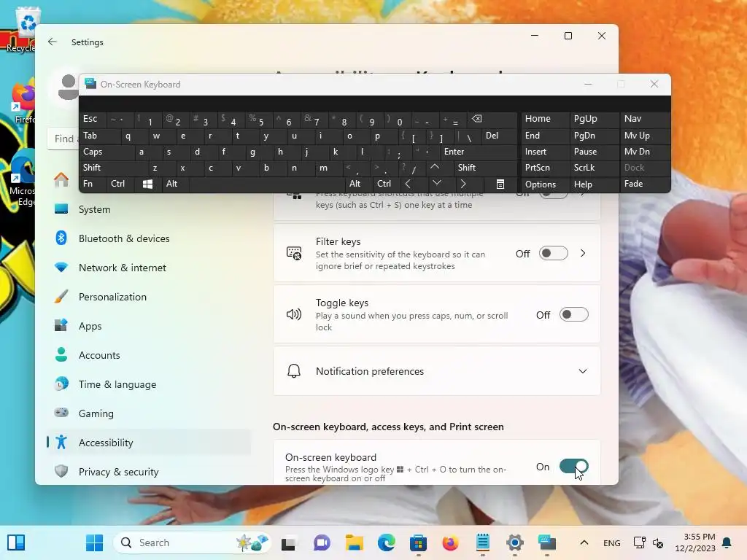Enable the Filter keys switch
The image size is (747, 560).
(x=553, y=253)
